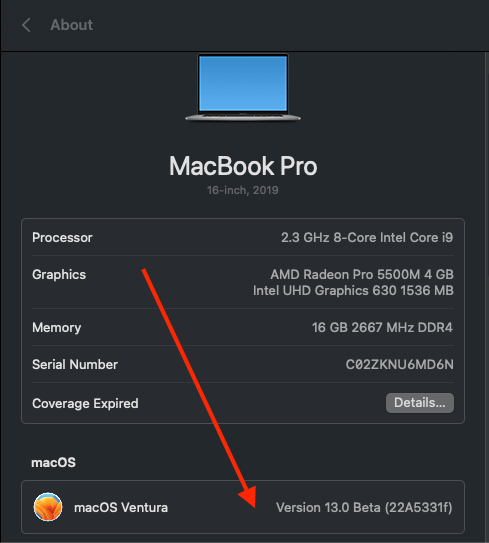Viewport: 489px width, 543px height.
Task: Click the 16-inch, 2019 model text
Action: pos(242,190)
